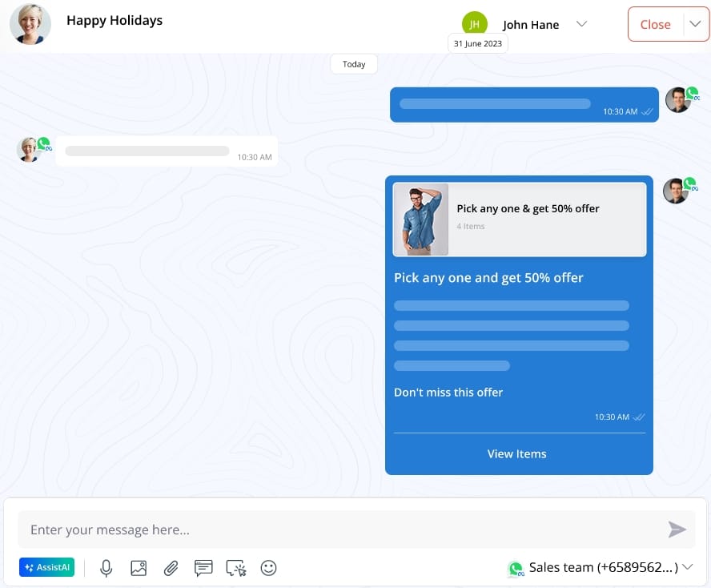Click the Happy Holidays contact name
The height and width of the screenshot is (588, 711).
click(114, 20)
